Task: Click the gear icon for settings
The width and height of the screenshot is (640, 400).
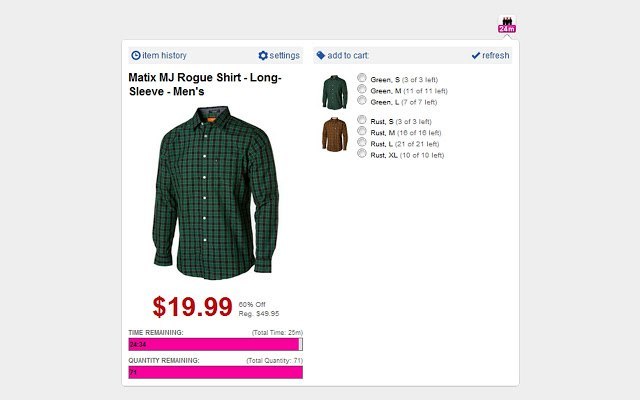Action: (263, 56)
